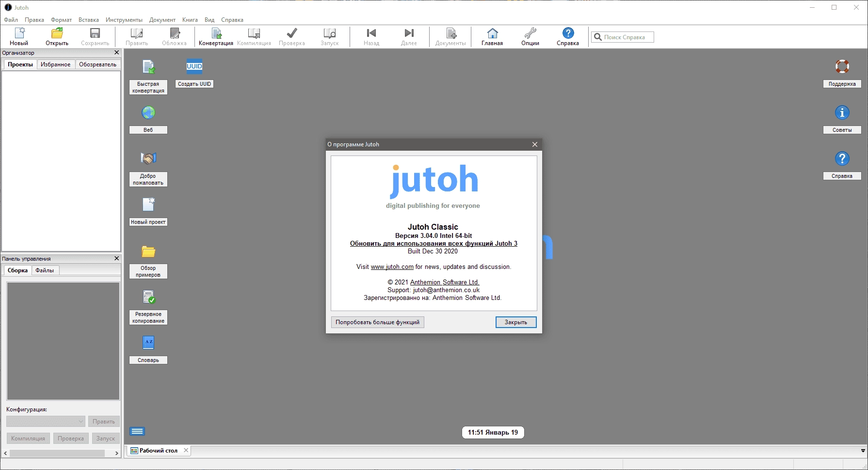Image resolution: width=868 pixels, height=470 pixels.
Task: Open the Справка menu in menu bar
Action: 232,20
